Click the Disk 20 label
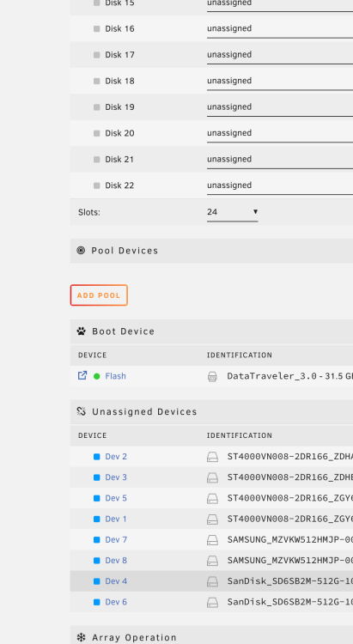The height and width of the screenshot is (644, 353). click(x=119, y=133)
